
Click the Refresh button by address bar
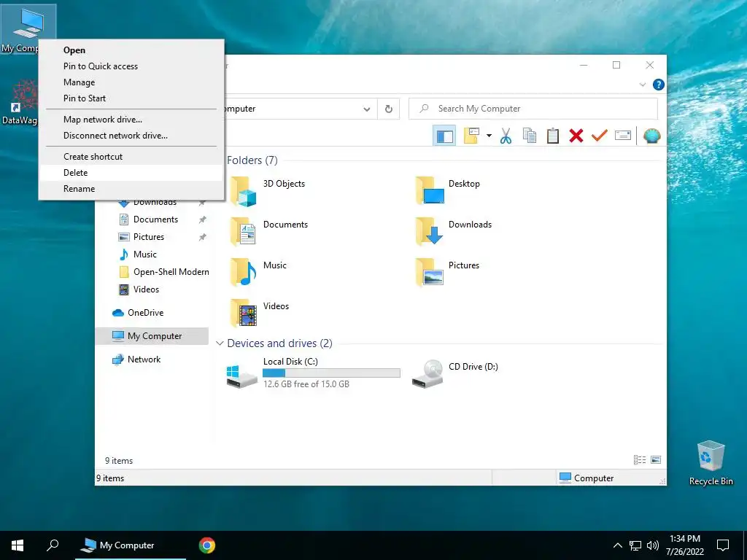coord(389,109)
